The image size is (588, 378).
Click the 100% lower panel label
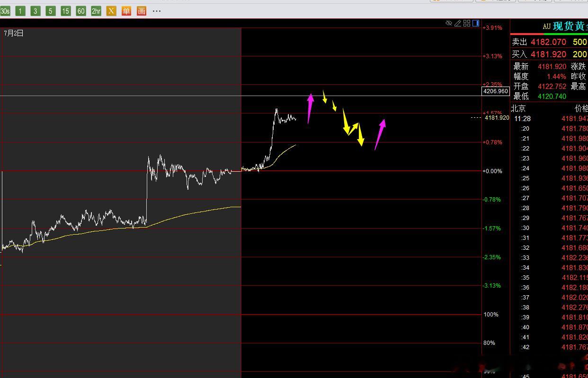coord(490,315)
